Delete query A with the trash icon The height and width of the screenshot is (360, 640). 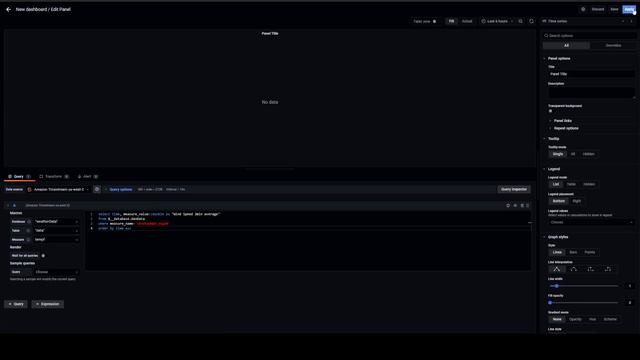click(522, 205)
